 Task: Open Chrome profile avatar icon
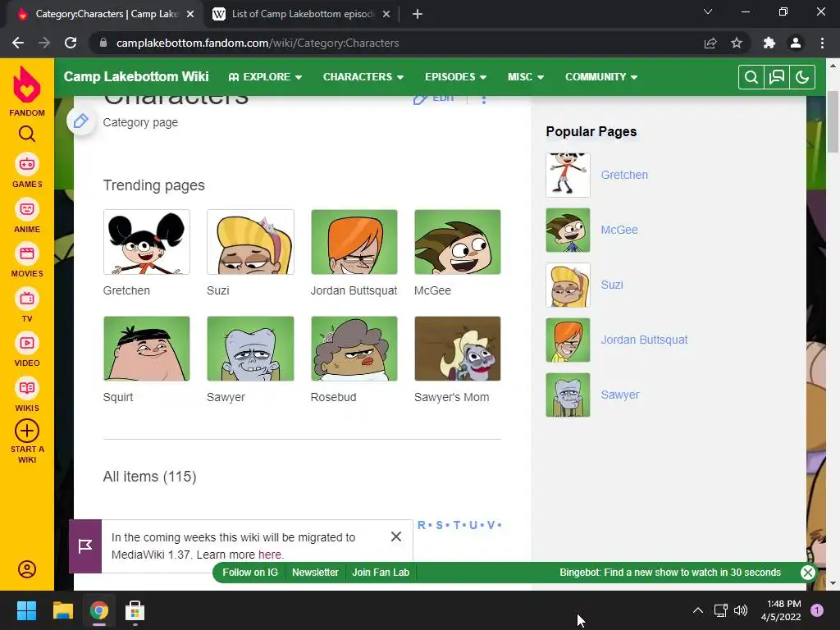tap(796, 43)
